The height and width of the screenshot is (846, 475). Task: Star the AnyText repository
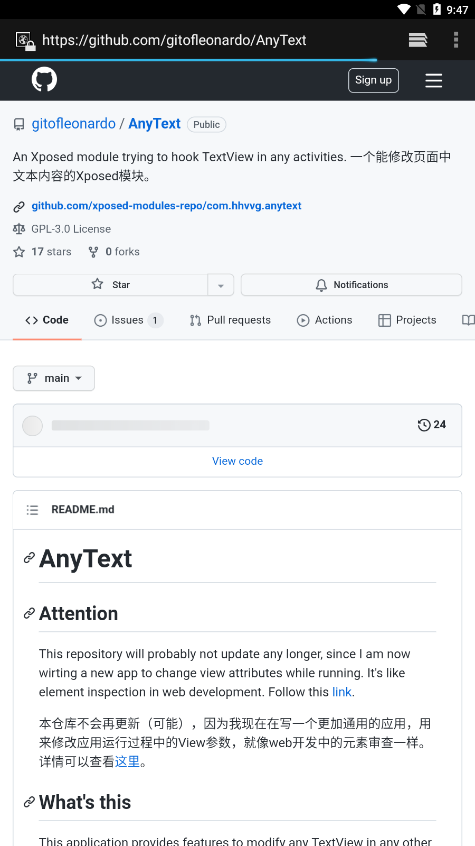point(111,284)
